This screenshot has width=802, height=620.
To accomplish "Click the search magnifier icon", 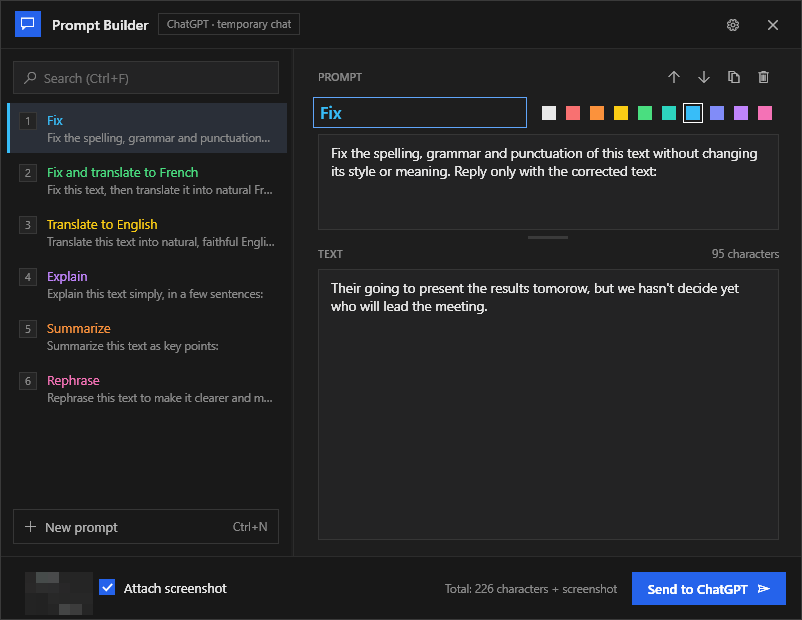I will pos(30,78).
